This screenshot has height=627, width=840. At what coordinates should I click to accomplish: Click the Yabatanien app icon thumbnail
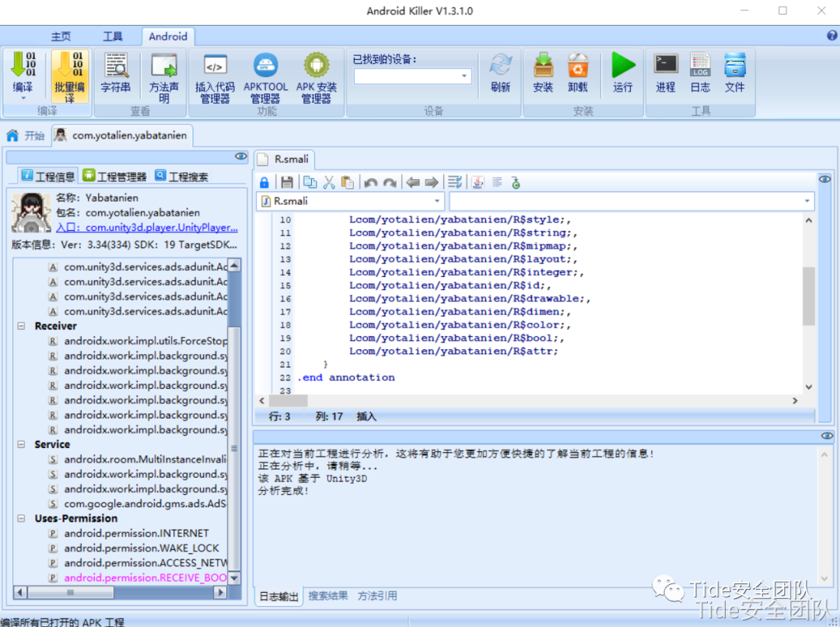point(31,212)
